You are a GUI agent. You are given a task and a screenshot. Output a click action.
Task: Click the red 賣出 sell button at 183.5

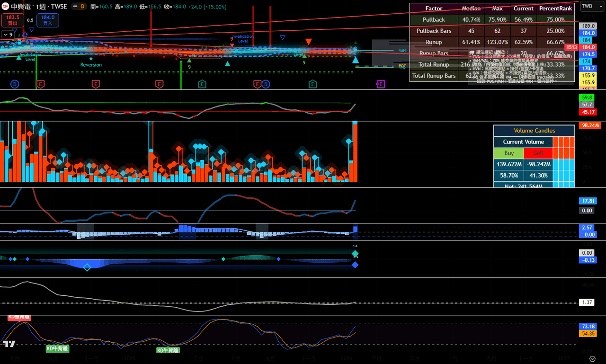[x=13, y=20]
